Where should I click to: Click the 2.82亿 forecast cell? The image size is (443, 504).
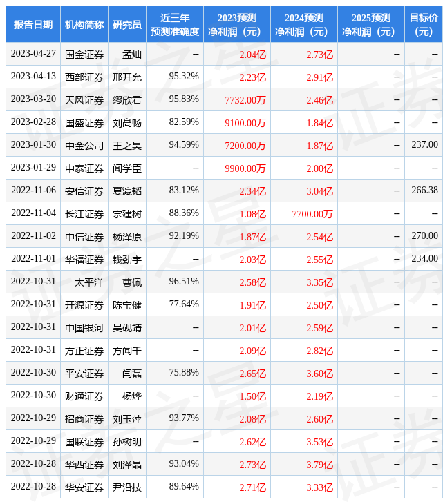pos(319,351)
